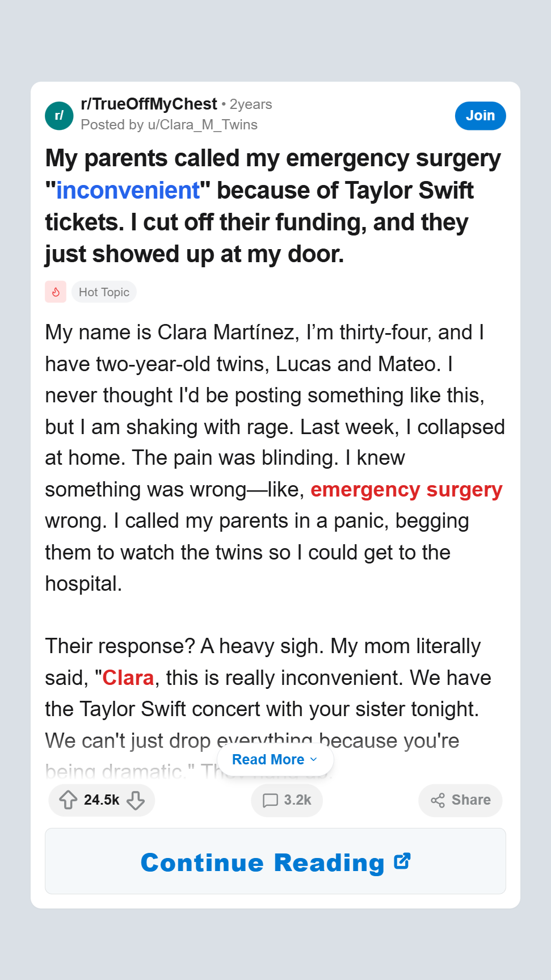Click the red "emergency surgery" highlighted text

[406, 490]
